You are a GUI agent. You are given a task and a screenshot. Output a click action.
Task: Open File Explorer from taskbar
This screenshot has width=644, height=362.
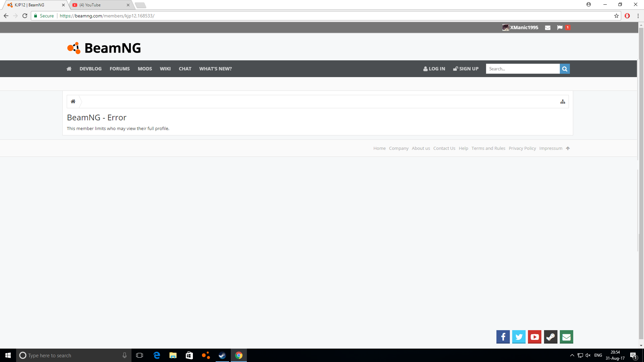pos(173,355)
